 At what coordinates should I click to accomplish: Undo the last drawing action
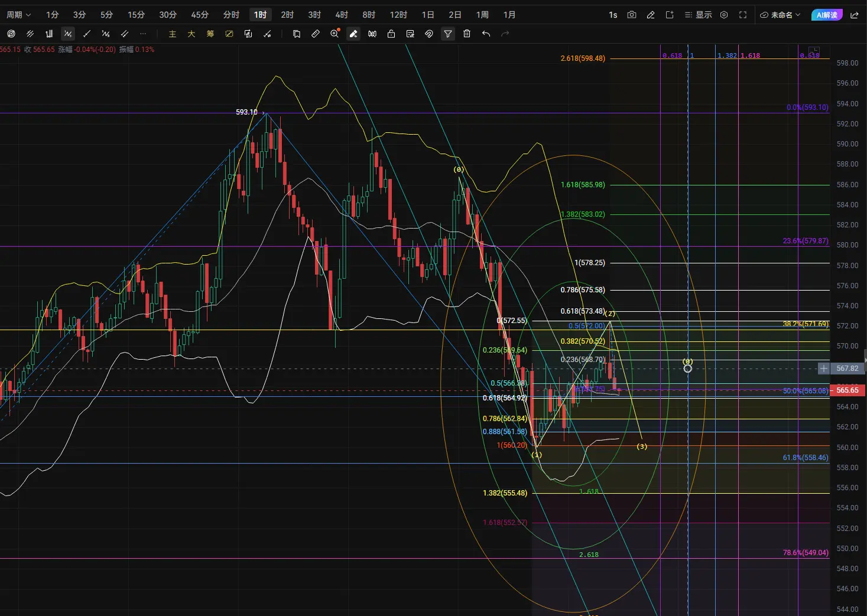point(486,34)
